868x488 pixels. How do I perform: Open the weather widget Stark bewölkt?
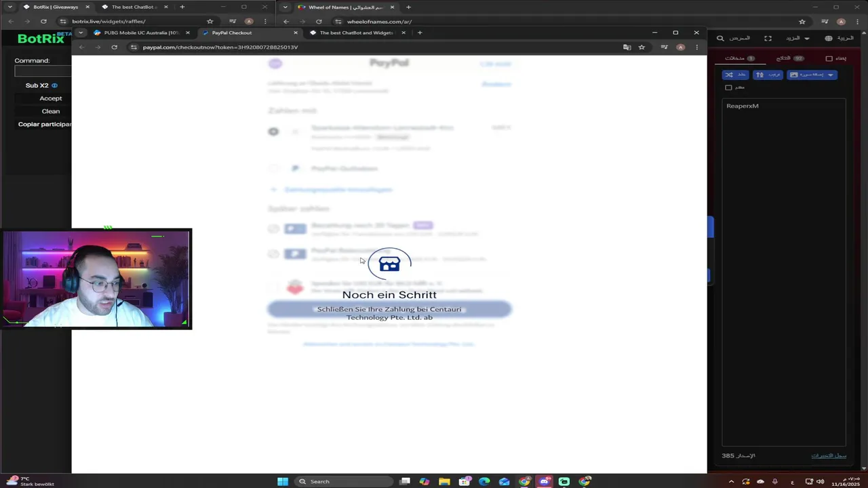click(x=31, y=481)
